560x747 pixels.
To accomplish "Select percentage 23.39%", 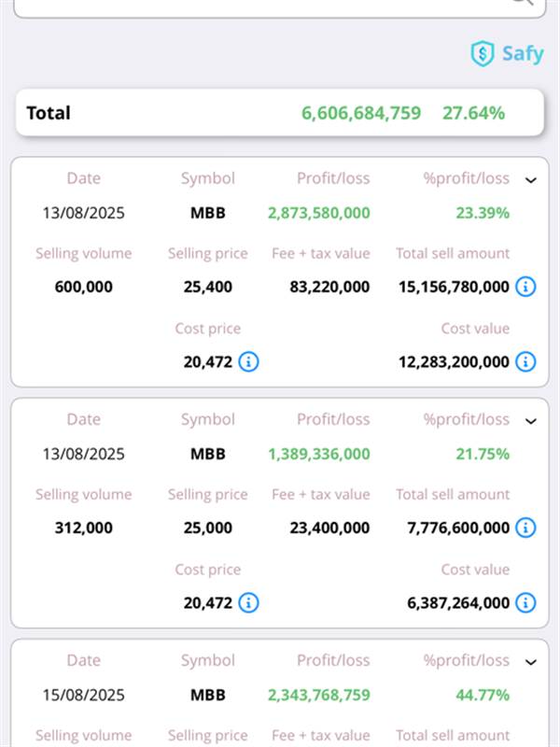I will (x=483, y=213).
